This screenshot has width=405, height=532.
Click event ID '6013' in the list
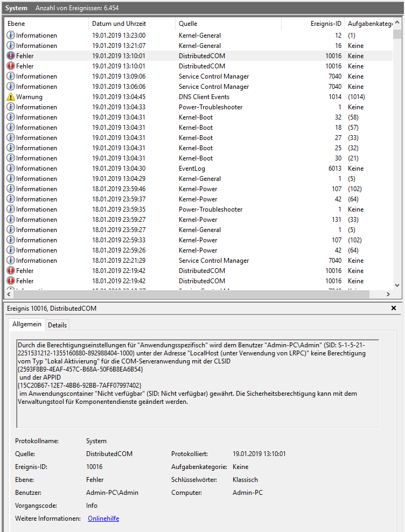335,169
